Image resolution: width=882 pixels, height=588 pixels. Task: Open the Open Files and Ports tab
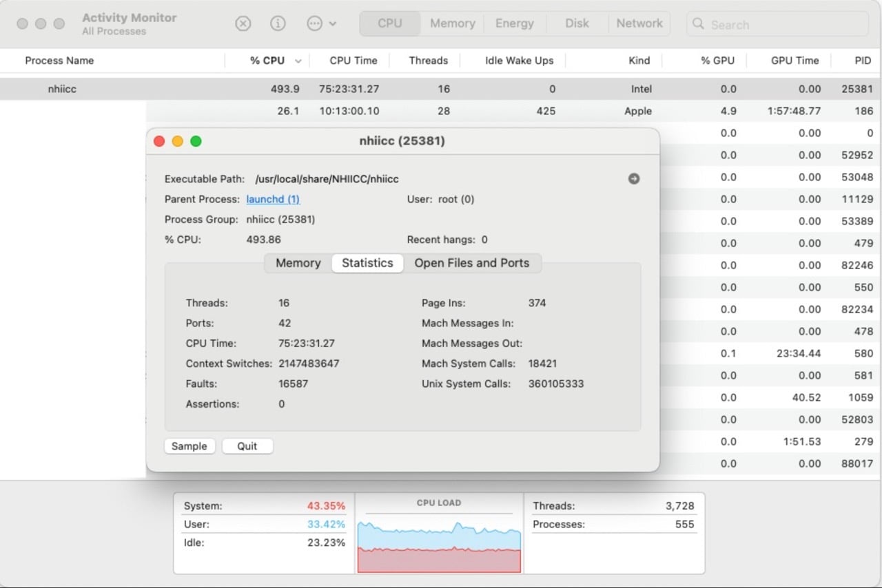pos(472,263)
